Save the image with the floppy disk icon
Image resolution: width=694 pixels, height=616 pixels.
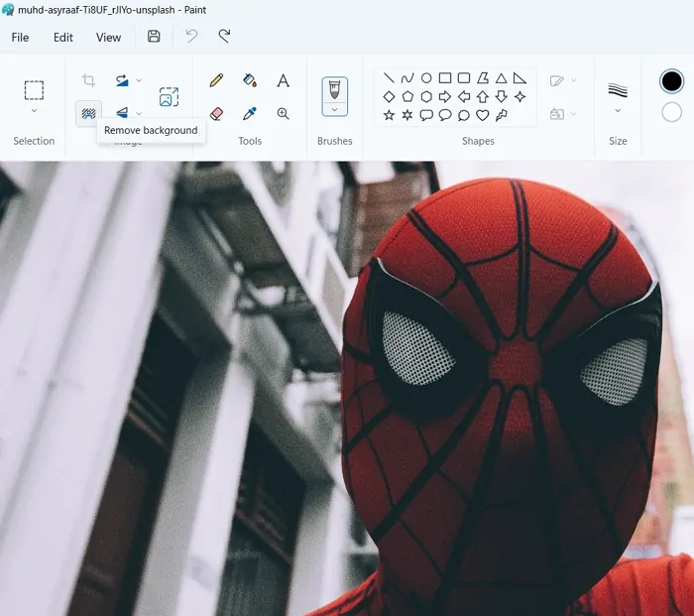coord(154,37)
